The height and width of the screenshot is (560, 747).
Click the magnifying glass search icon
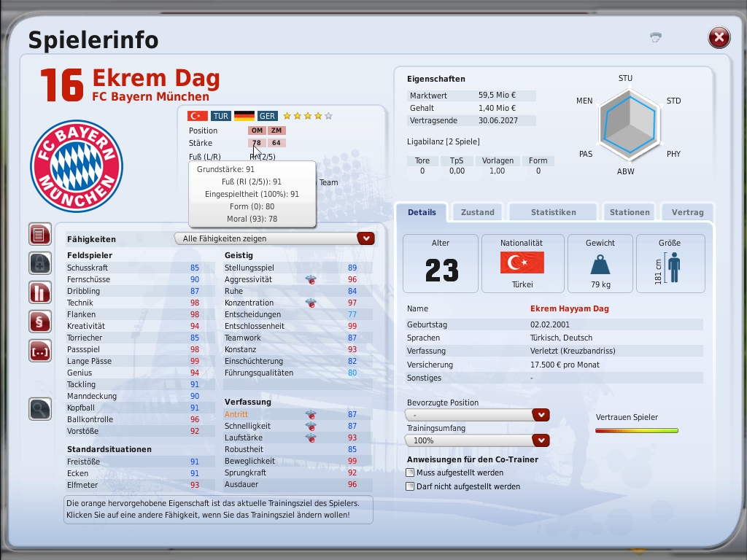click(40, 409)
